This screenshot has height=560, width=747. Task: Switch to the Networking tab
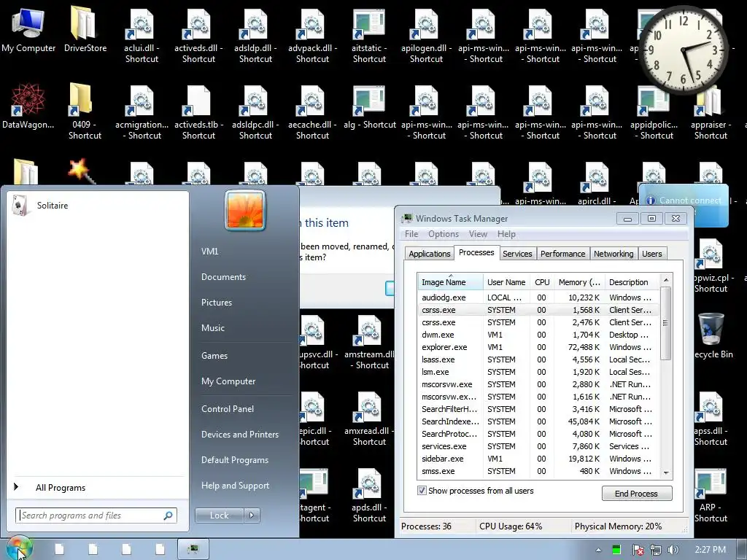click(x=614, y=254)
